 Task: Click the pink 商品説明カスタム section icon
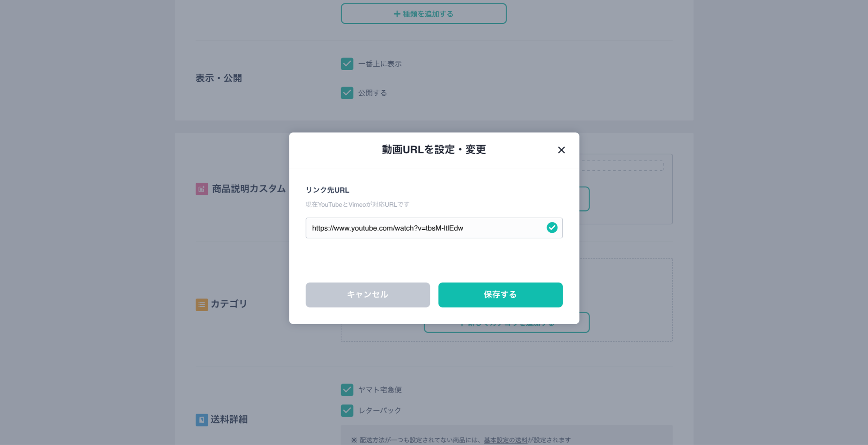pos(202,189)
